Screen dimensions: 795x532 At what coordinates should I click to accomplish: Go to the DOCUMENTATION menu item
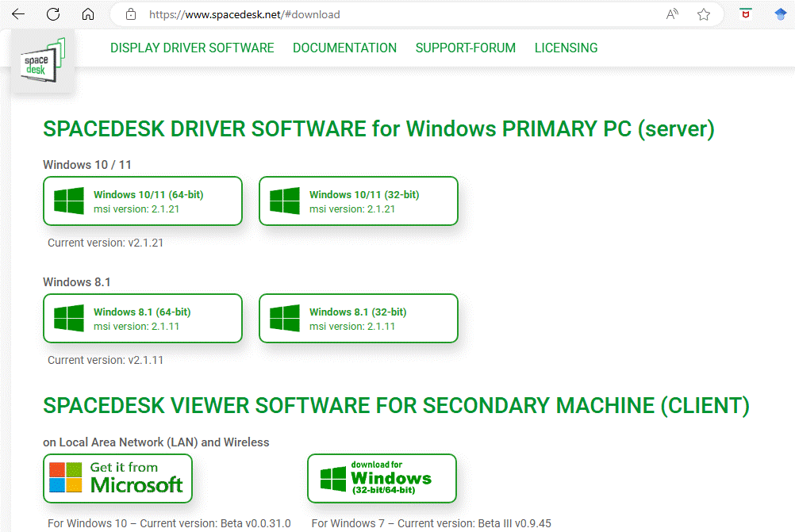[x=344, y=48]
